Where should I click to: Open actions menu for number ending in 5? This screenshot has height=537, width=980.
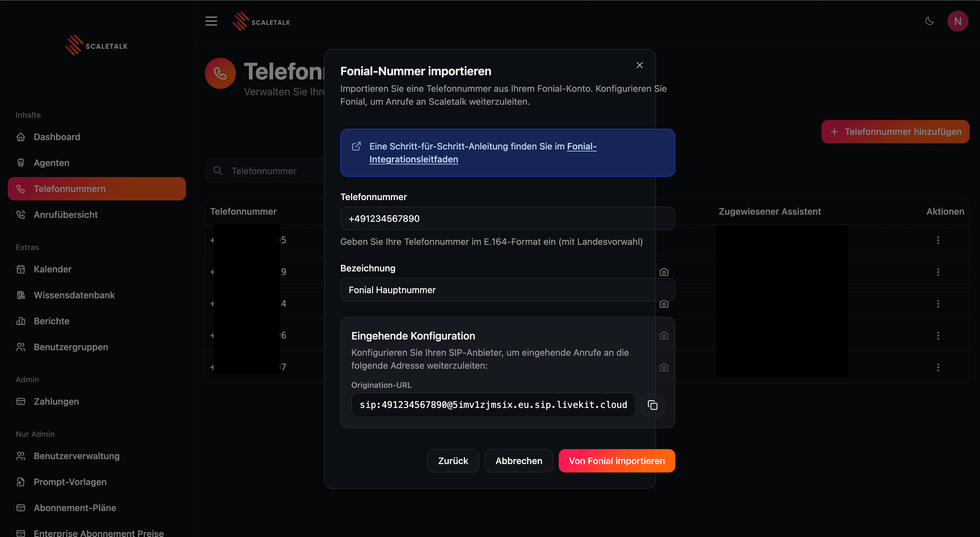pyautogui.click(x=938, y=240)
